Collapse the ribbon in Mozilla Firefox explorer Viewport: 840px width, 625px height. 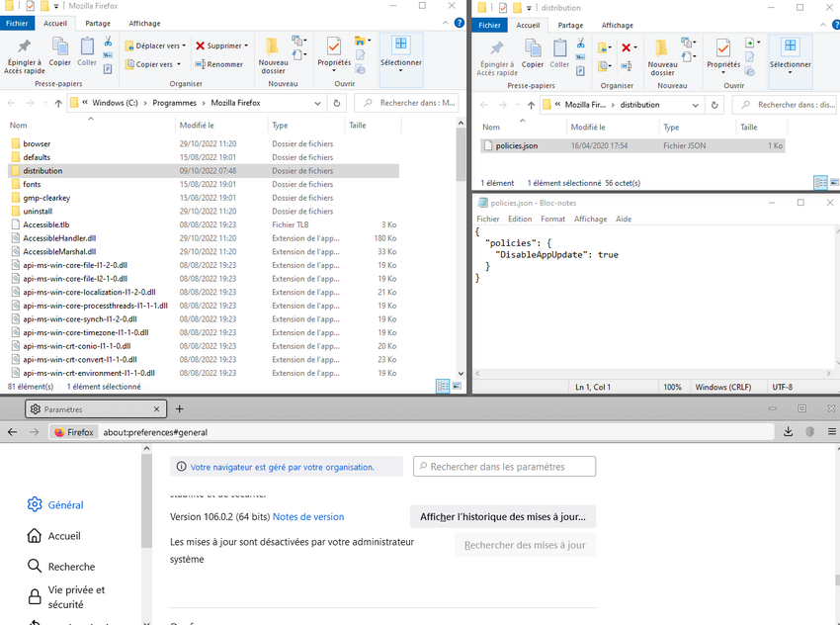[x=445, y=23]
